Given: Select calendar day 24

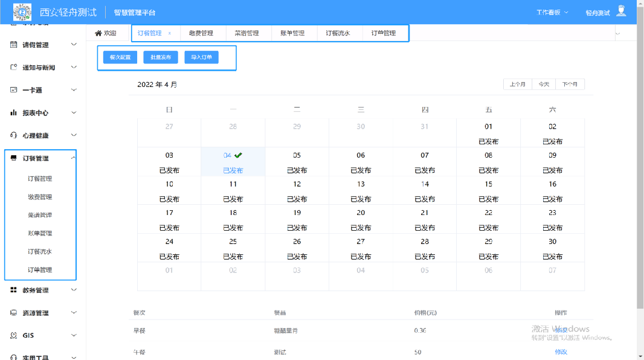Looking at the screenshot, I should pyautogui.click(x=169, y=248).
